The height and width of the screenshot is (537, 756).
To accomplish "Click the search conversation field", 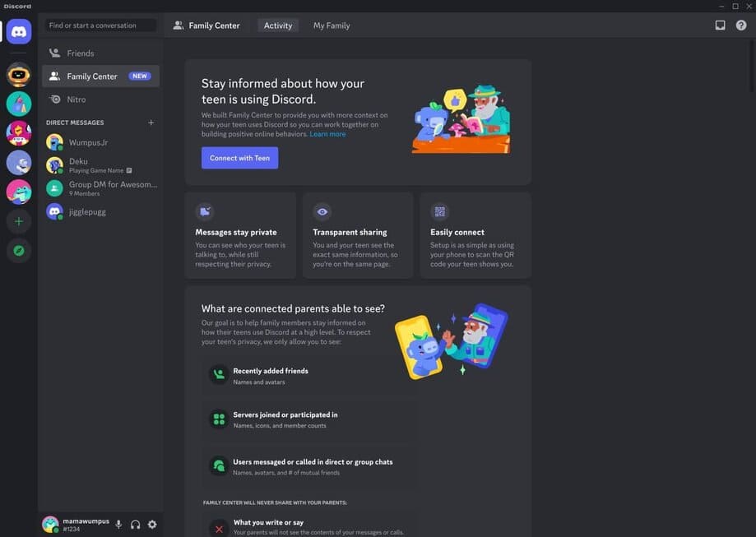I will point(100,25).
